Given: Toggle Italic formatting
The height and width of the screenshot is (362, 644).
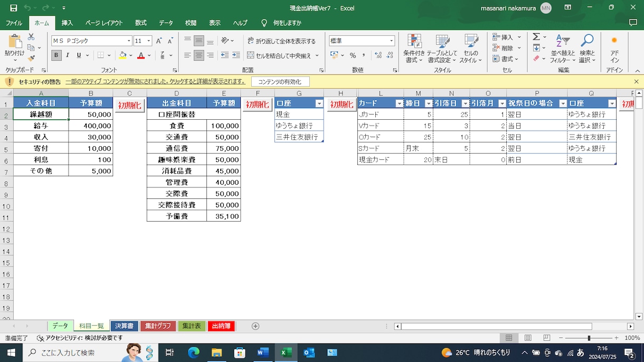Looking at the screenshot, I should point(68,55).
